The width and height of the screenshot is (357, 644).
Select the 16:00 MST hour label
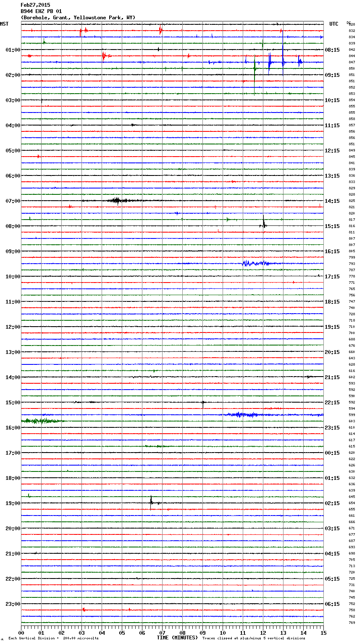(13, 428)
